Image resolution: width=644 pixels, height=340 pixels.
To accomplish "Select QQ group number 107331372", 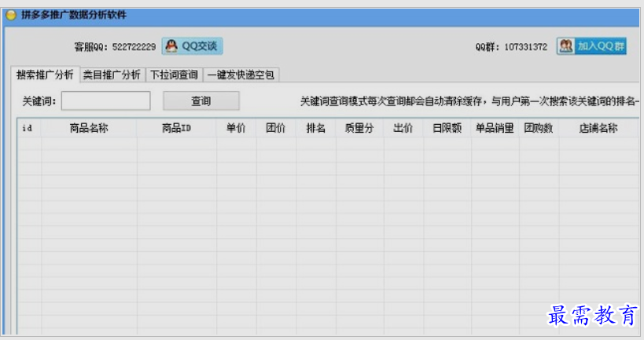I will coord(526,47).
